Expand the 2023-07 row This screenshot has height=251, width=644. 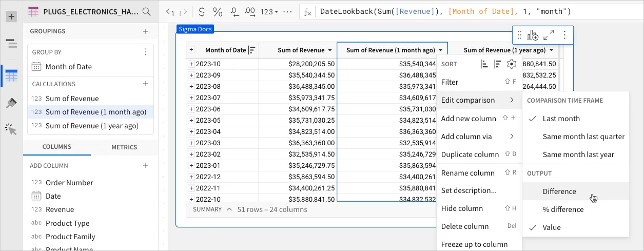pos(191,98)
